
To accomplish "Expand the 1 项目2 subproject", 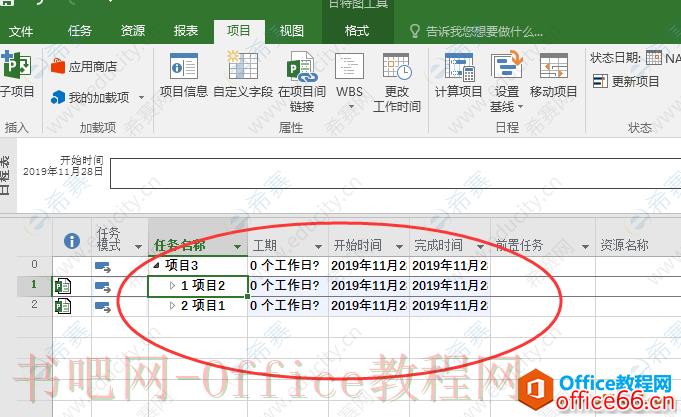I will (172, 285).
